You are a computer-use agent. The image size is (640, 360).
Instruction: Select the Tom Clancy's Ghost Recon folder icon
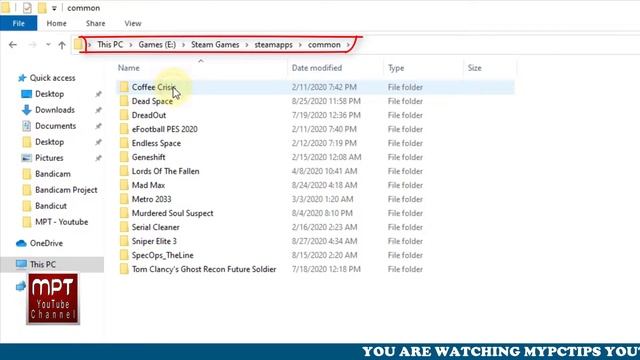[x=124, y=269]
